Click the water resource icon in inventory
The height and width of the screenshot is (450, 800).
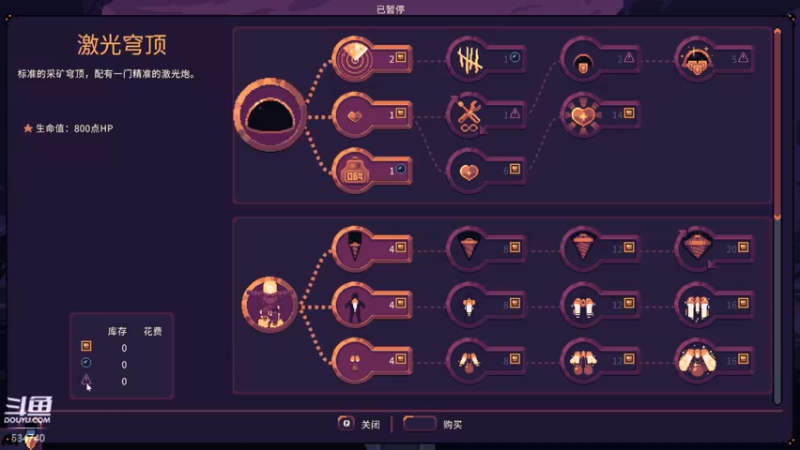pyautogui.click(x=86, y=363)
